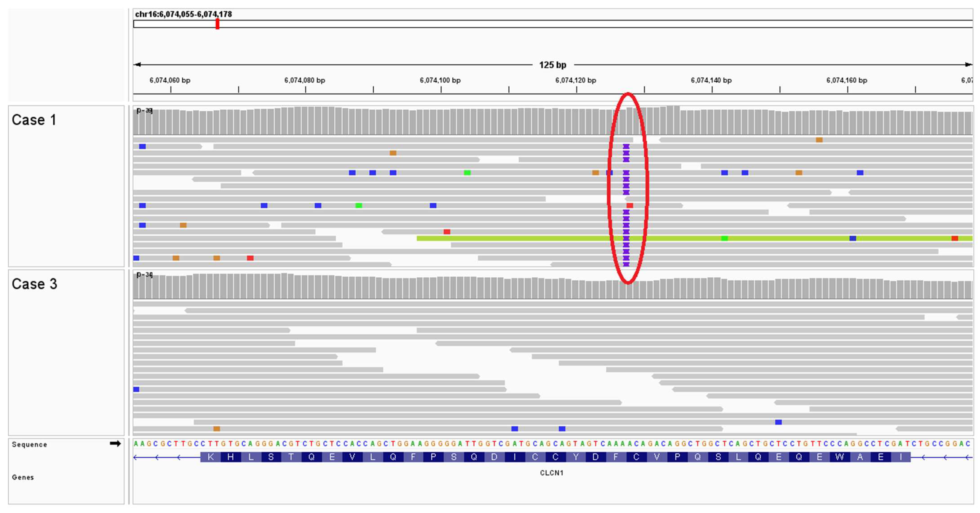Select the Case 3 track name
The height and width of the screenshot is (513, 980).
point(34,284)
